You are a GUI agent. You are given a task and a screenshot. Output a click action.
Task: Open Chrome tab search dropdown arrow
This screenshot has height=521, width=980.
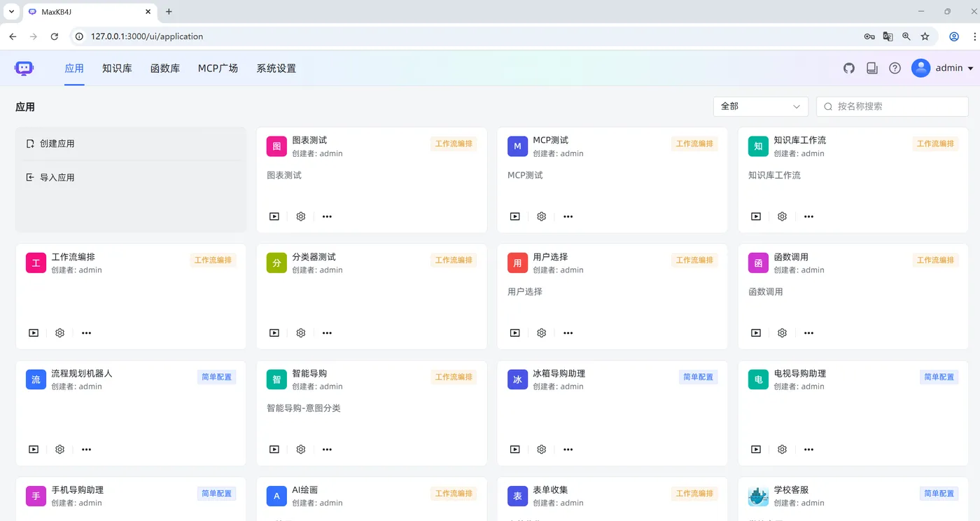coord(11,11)
